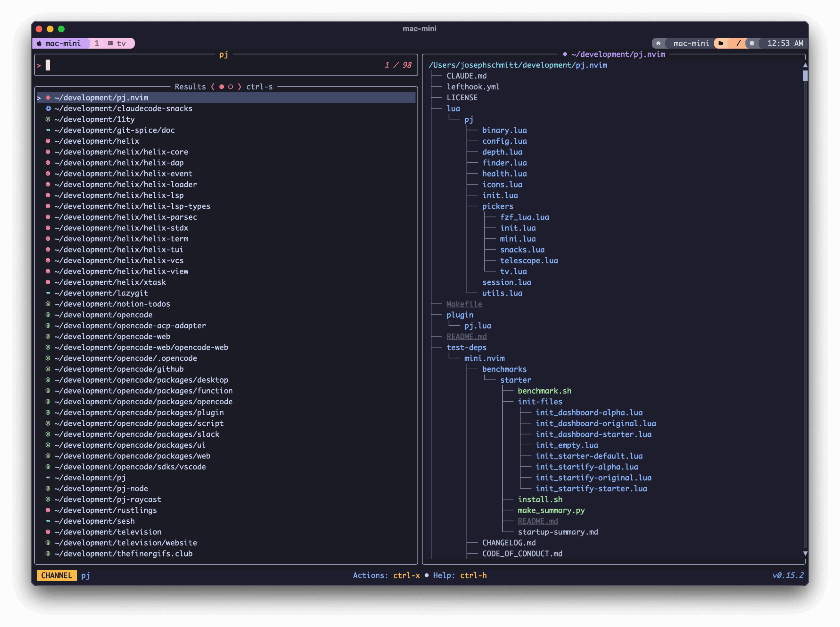Click the Rust icon beside rustlings
The image size is (840, 627).
(x=48, y=510)
